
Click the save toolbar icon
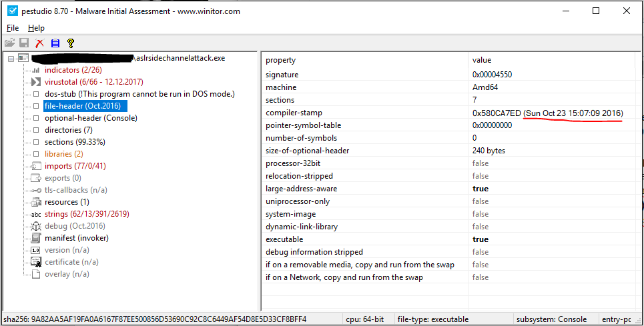(x=24, y=43)
